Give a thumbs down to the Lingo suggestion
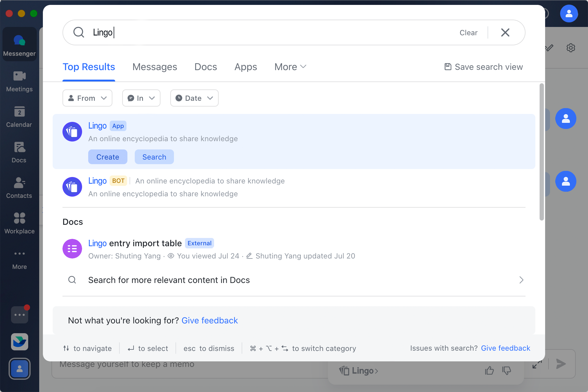 (x=507, y=370)
